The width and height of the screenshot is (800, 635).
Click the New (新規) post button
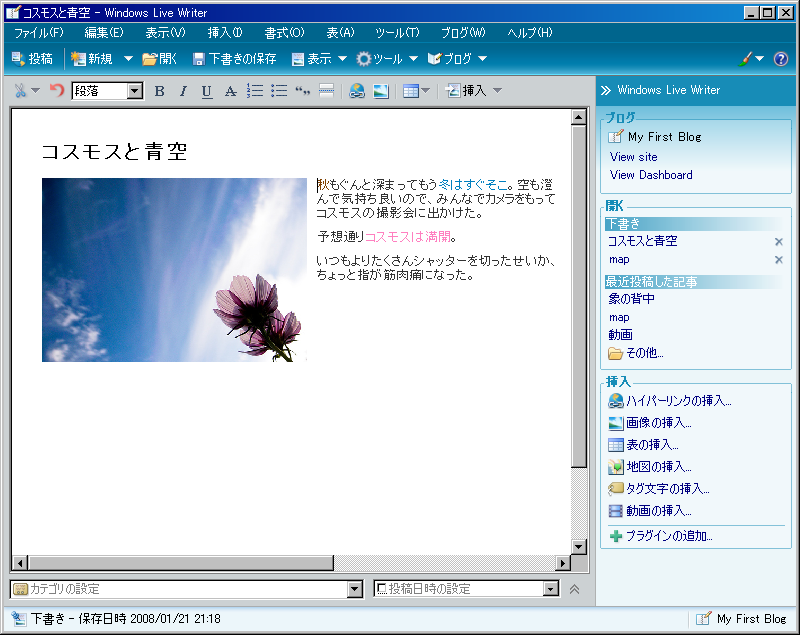click(x=91, y=59)
